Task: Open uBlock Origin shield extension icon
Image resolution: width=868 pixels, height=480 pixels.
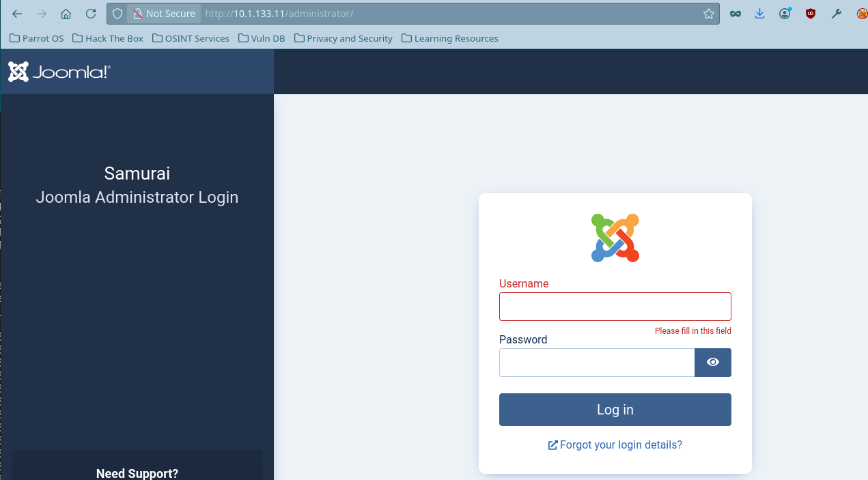Action: tap(811, 14)
